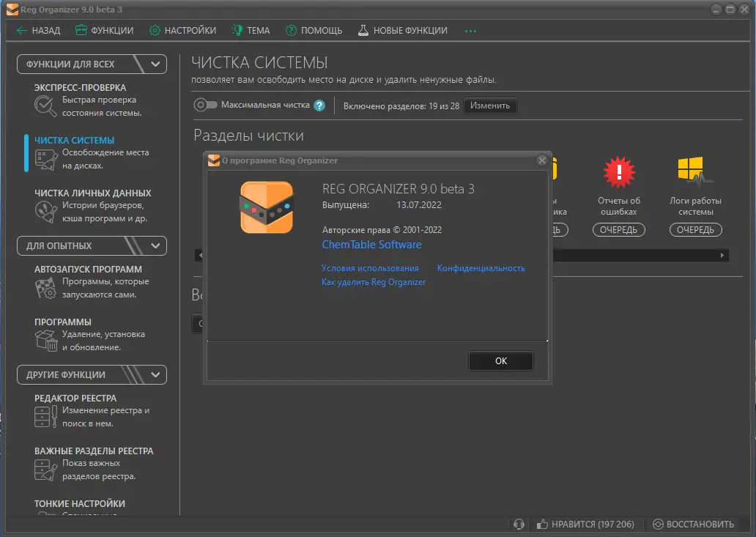Click the ПОМОЩЬ question mark icon

292,30
